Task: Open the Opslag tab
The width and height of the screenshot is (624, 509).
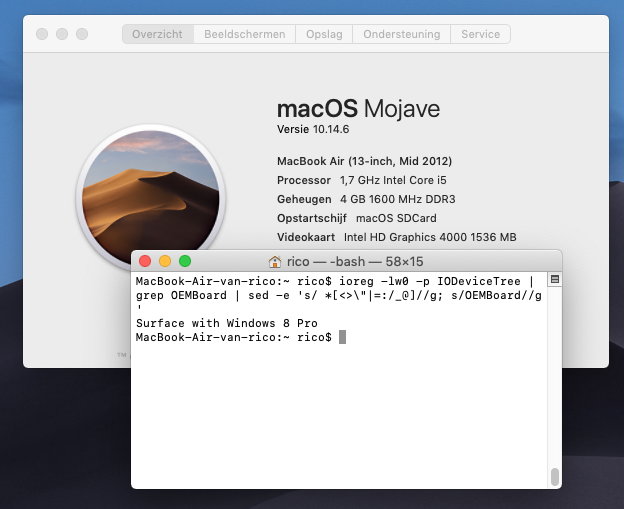Action: point(324,34)
